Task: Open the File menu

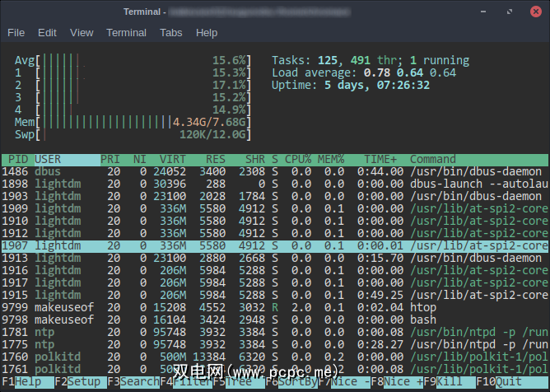Action: 16,33
